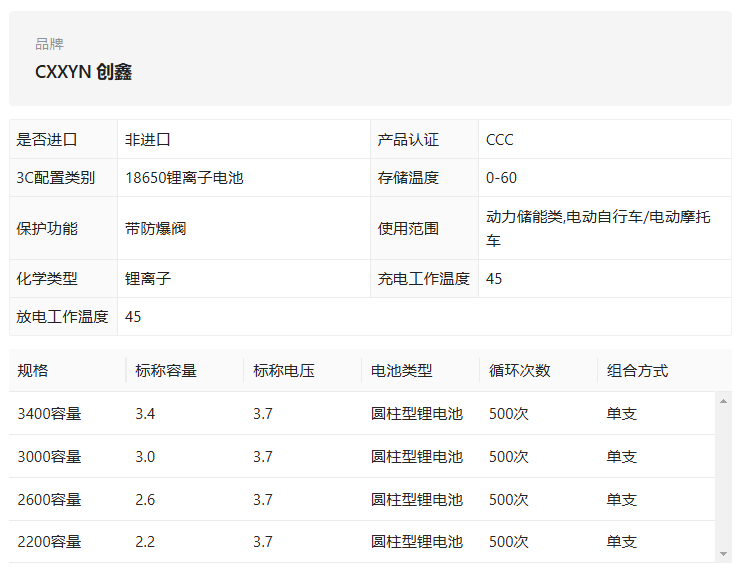740x584 pixels.
Task: Click the scrollbar up arrow
Action: (723, 401)
